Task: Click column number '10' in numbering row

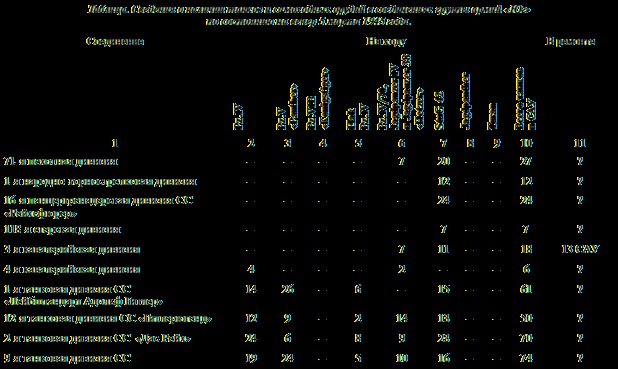Action: click(526, 143)
